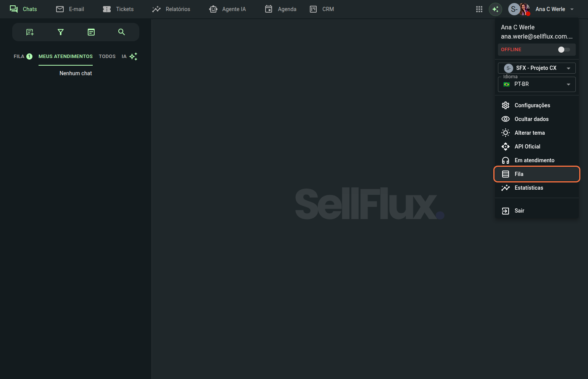The height and width of the screenshot is (379, 588).
Task: Expand the SFX - Projeto CX dropdown
Action: click(x=536, y=68)
